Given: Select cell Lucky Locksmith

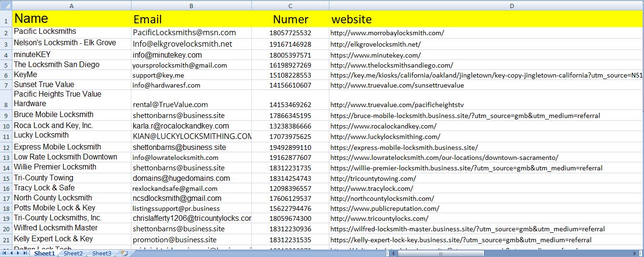Looking at the screenshot, I should (x=71, y=136).
